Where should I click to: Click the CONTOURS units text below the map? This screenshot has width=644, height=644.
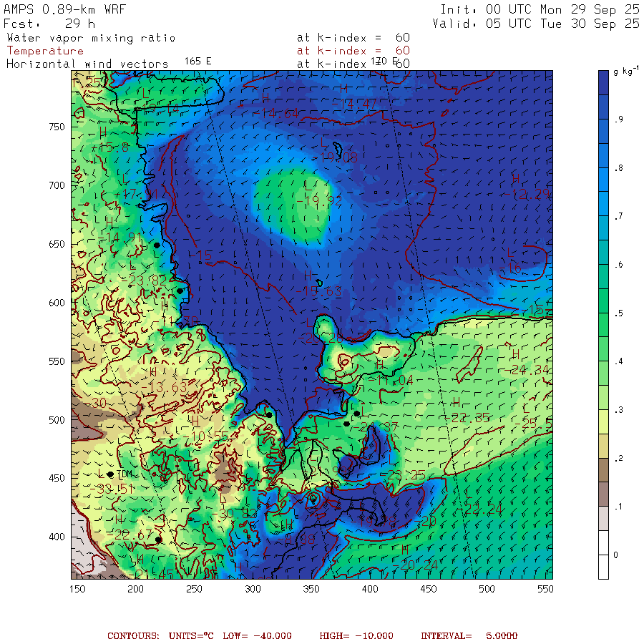point(155,635)
